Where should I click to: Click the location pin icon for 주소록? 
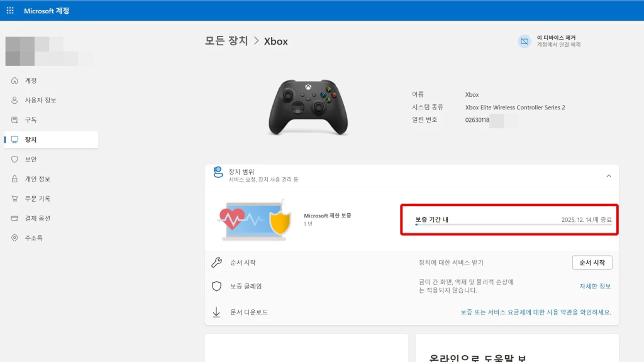(x=15, y=238)
